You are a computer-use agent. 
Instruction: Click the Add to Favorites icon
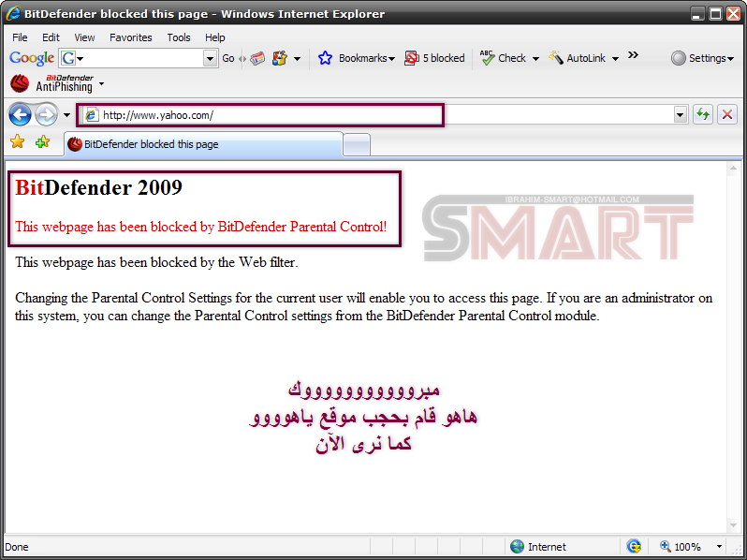click(x=42, y=141)
